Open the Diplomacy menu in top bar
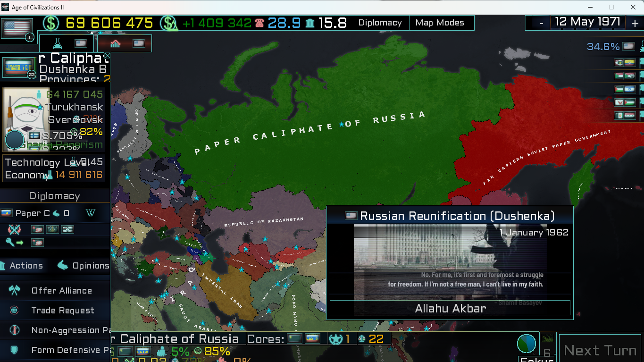This screenshot has height=362, width=644. 380,23
